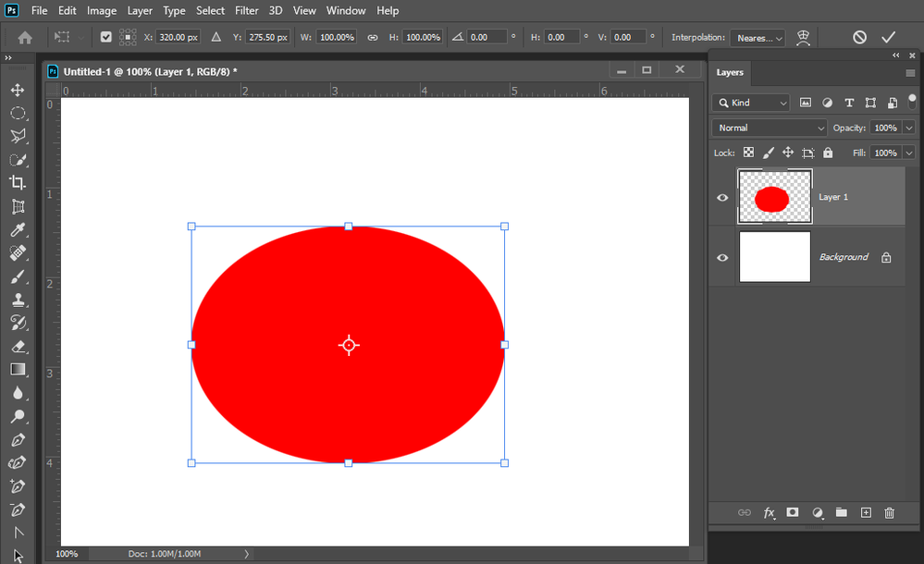
Task: Open the Filter menu
Action: 246,10
